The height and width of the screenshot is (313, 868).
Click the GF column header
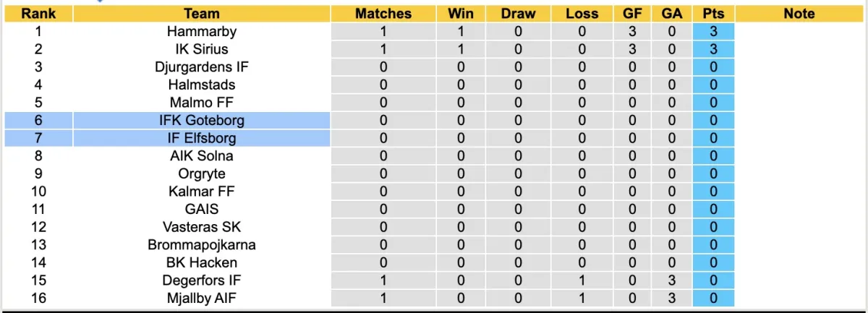[x=633, y=14]
